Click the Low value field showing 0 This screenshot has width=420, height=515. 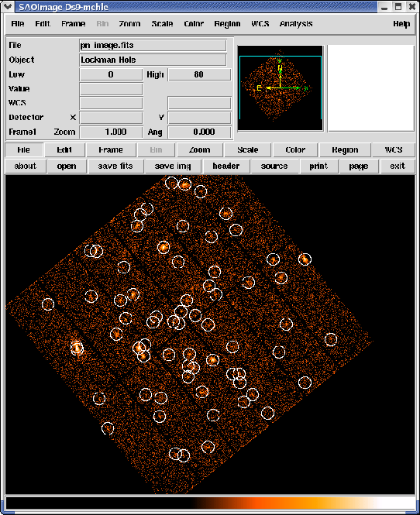[x=111, y=74]
